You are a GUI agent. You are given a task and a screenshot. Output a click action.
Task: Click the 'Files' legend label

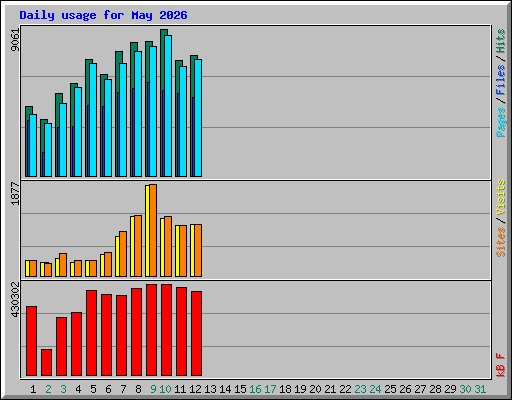(x=501, y=80)
